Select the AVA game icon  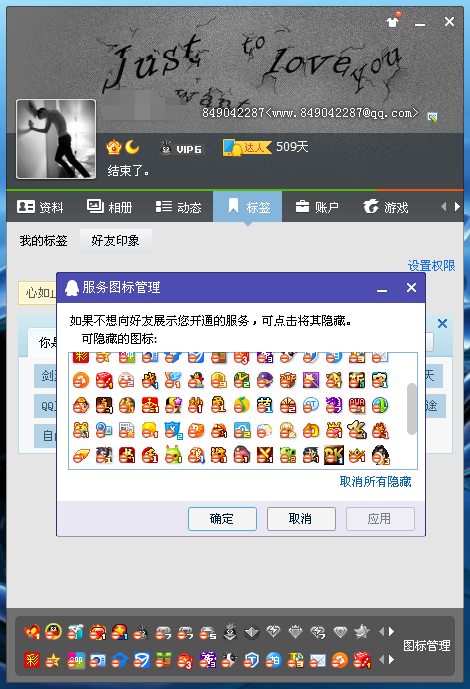pos(357,405)
